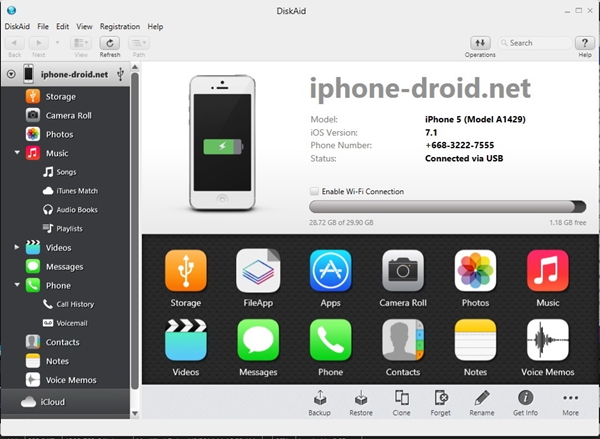This screenshot has width=600, height=439.
Task: Open the View mode dropdown
Action: click(81, 43)
